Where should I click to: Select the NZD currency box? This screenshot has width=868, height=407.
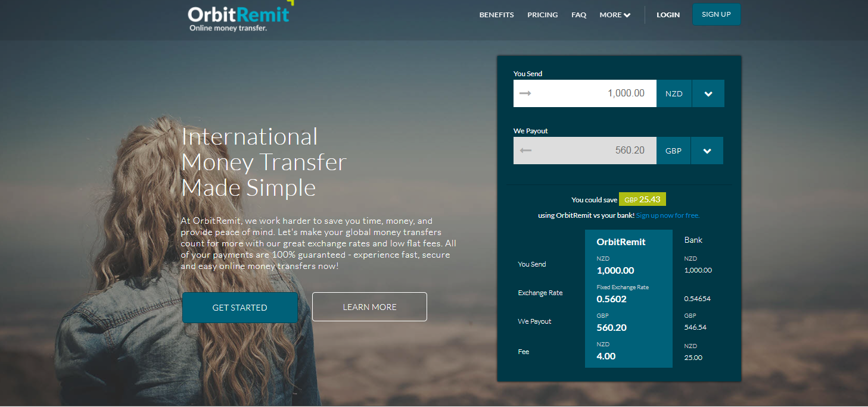click(x=674, y=93)
